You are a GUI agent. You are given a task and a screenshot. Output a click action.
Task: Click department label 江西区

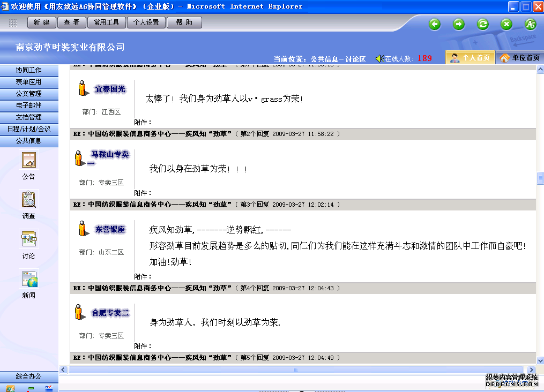111,111
